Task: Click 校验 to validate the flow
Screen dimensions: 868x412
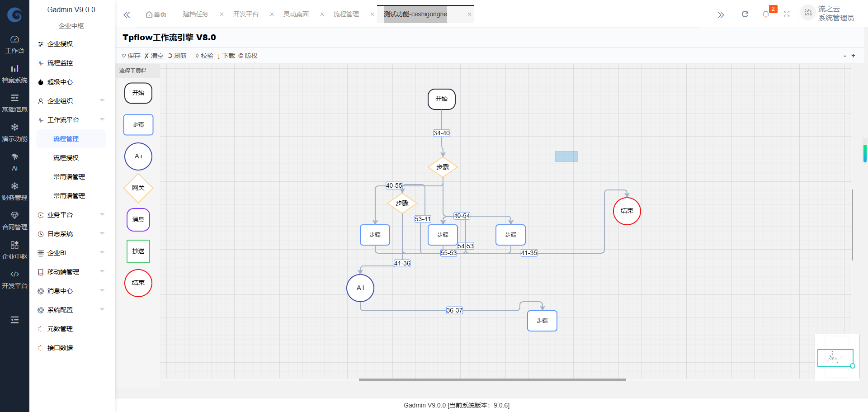Action: click(x=204, y=56)
